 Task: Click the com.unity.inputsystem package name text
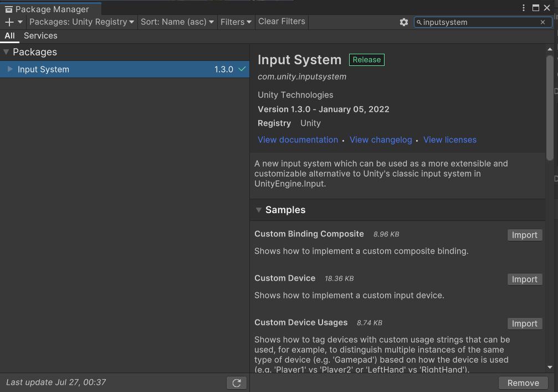[302, 77]
